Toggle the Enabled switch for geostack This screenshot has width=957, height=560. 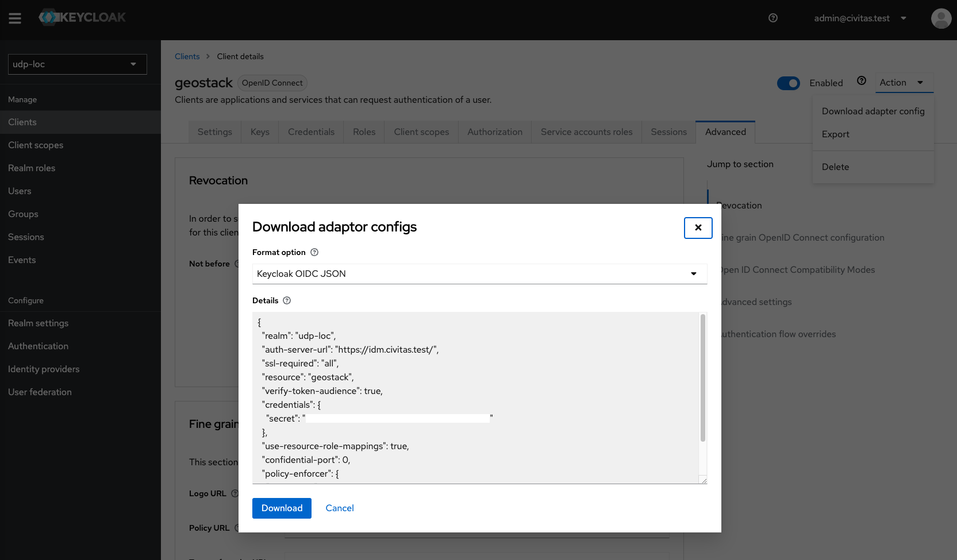coord(788,83)
